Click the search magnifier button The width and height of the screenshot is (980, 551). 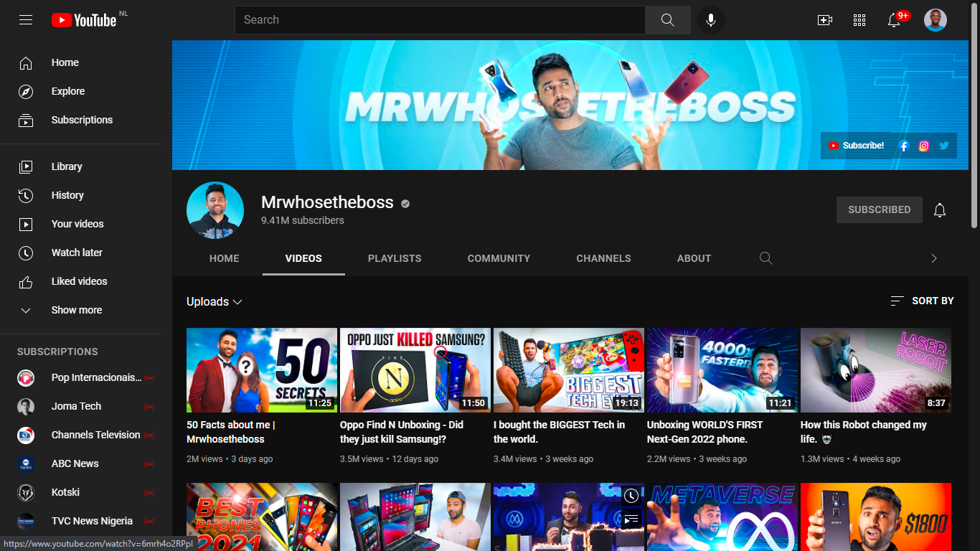(x=667, y=20)
